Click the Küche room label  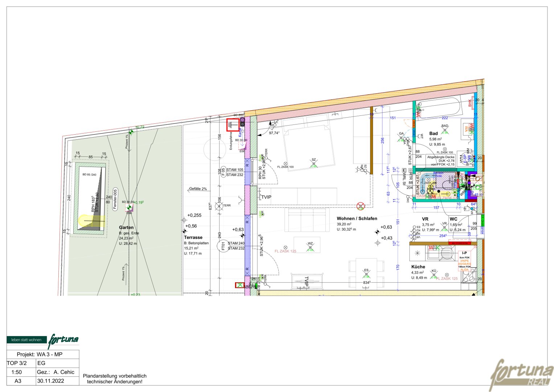(418, 267)
